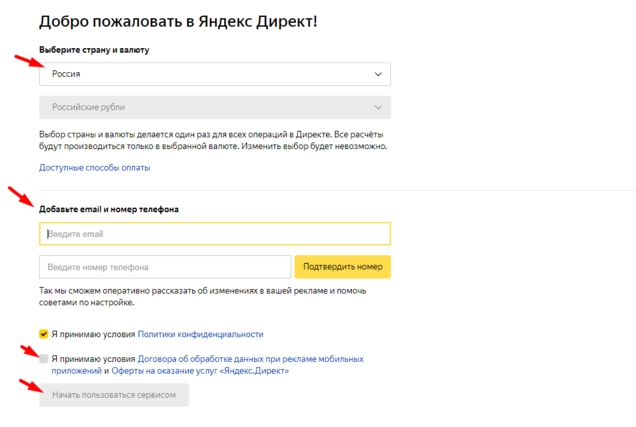Click the red arrow pointing at unchecked checkbox
This screenshot has width=636, height=427.
point(31,351)
